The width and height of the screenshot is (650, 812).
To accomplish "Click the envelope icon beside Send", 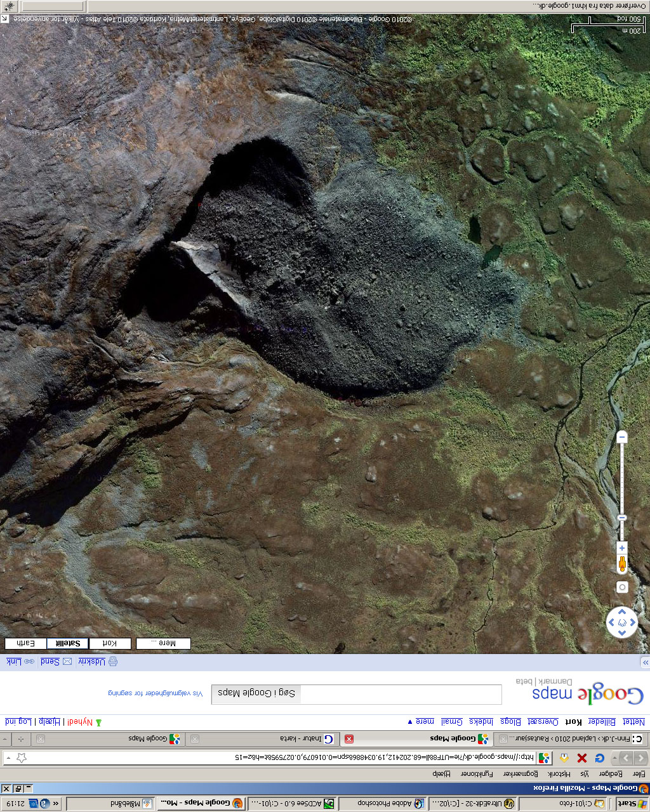I will coord(67,662).
